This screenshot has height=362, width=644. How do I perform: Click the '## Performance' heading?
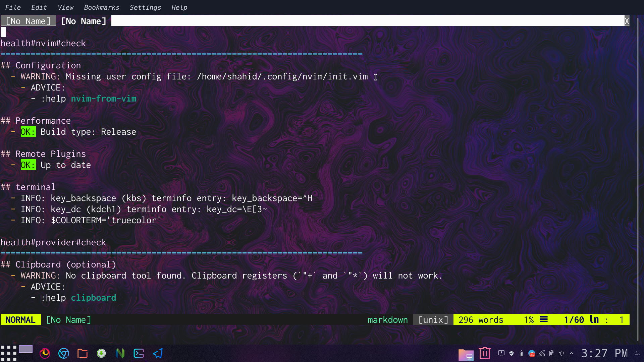pos(36,121)
